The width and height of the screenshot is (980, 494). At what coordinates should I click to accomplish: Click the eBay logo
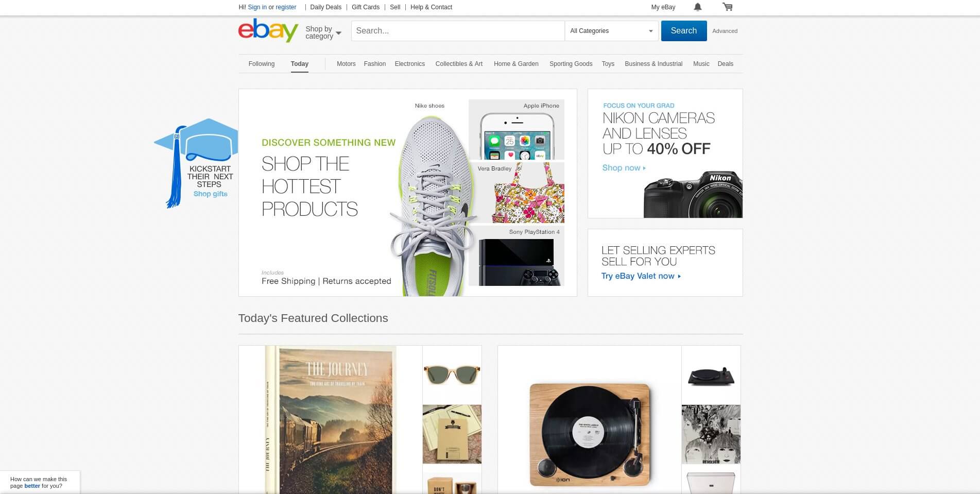(268, 30)
